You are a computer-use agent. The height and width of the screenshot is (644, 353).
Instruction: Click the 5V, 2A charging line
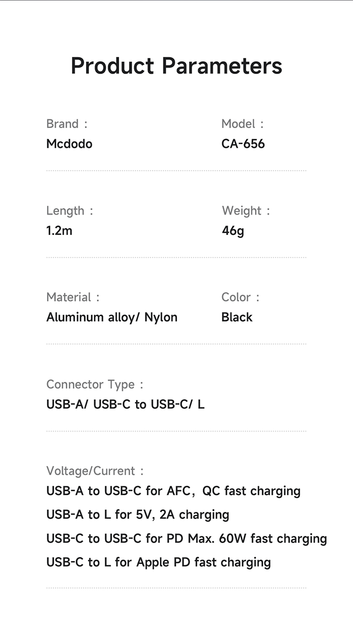(137, 515)
